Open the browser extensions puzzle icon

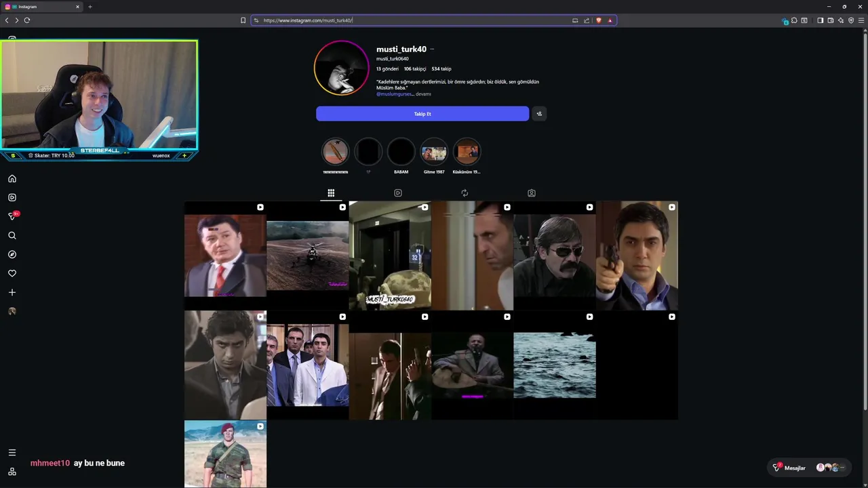(x=794, y=20)
